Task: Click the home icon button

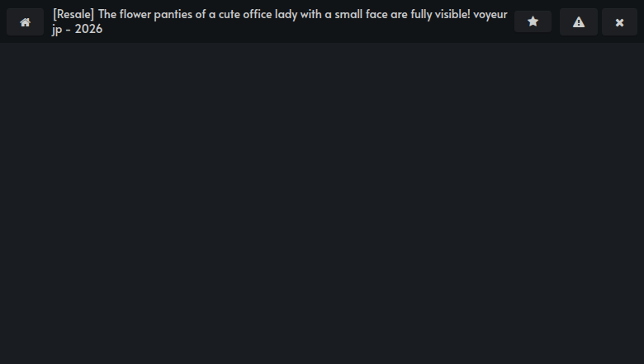Action: (25, 22)
